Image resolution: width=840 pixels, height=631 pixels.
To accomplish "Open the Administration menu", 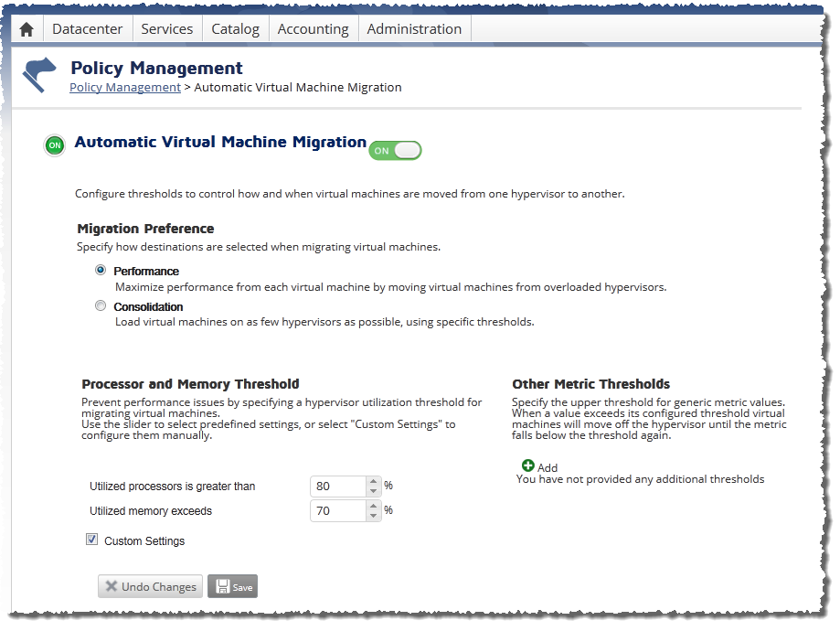I will coord(414,29).
